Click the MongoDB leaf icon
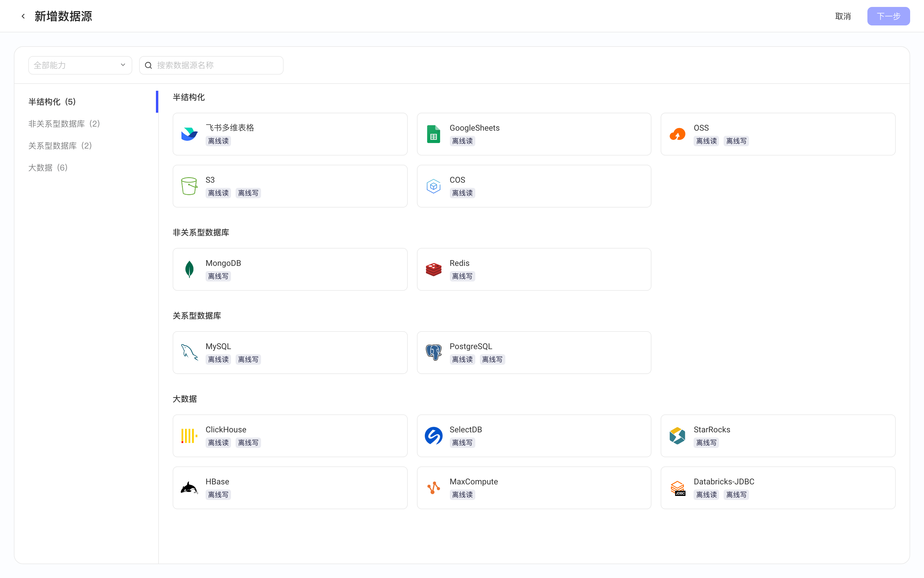Screen dimensions: 924x578 click(x=189, y=270)
